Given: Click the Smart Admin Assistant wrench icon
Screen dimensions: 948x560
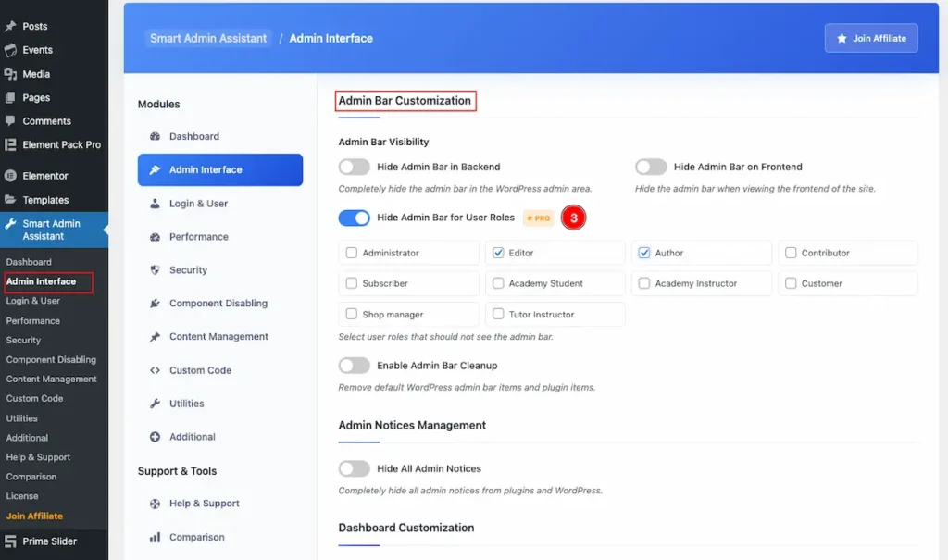Looking at the screenshot, I should (x=10, y=224).
